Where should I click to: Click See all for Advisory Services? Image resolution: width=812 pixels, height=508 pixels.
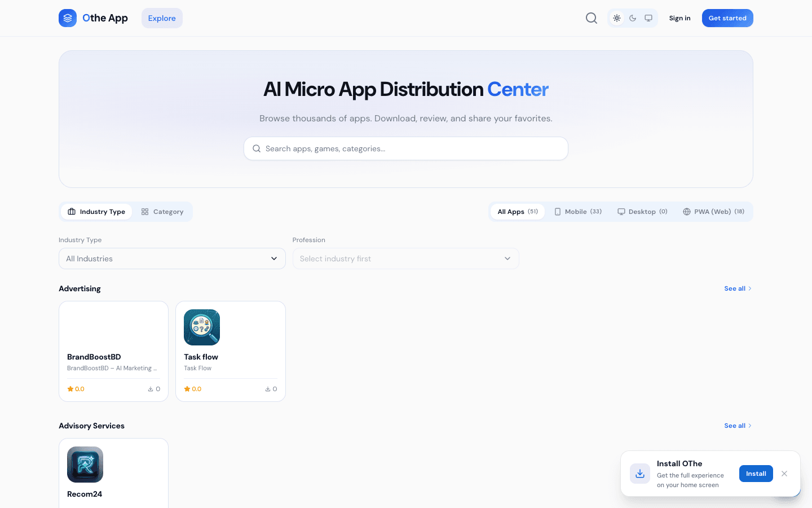738,426
